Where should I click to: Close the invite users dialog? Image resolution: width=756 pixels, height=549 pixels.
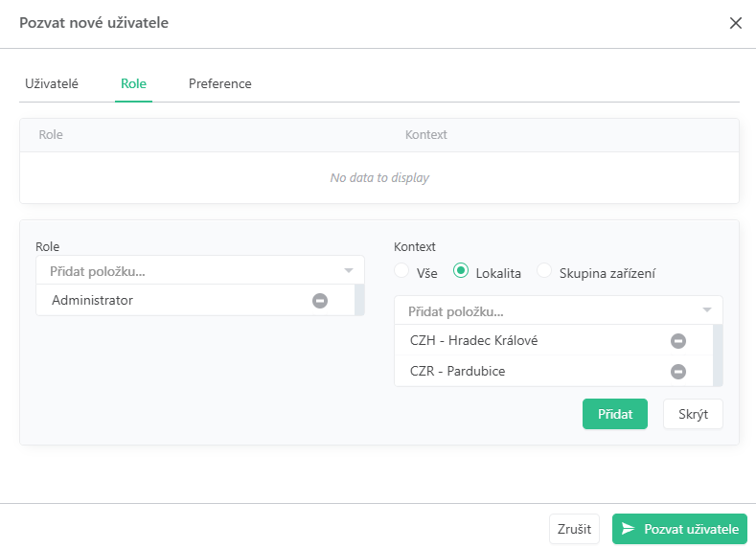(x=736, y=23)
